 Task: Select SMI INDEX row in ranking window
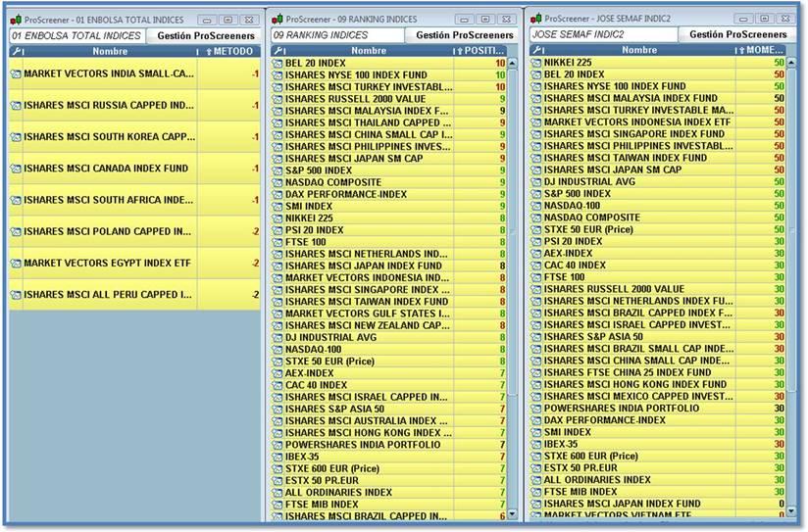(x=389, y=206)
